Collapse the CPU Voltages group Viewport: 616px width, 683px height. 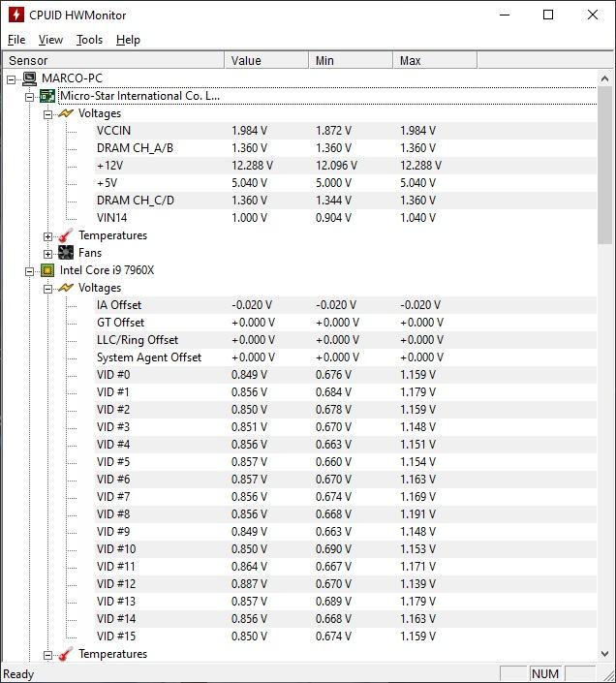(x=47, y=289)
